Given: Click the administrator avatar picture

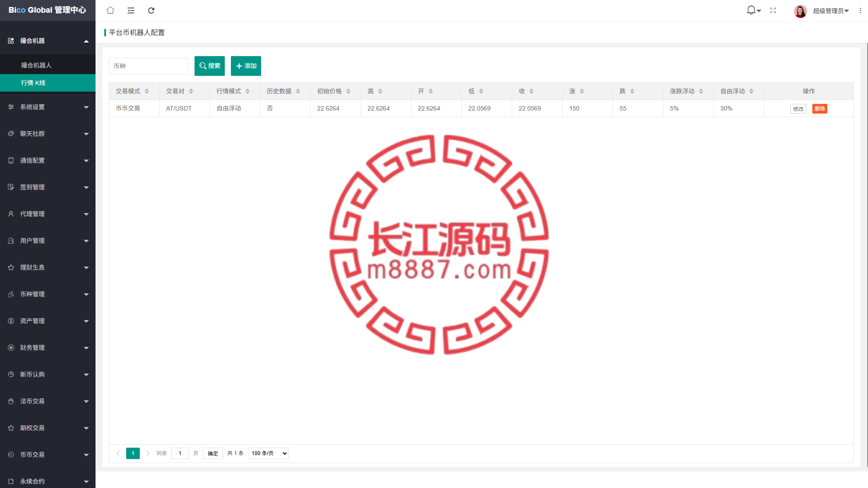Looking at the screenshot, I should (800, 11).
